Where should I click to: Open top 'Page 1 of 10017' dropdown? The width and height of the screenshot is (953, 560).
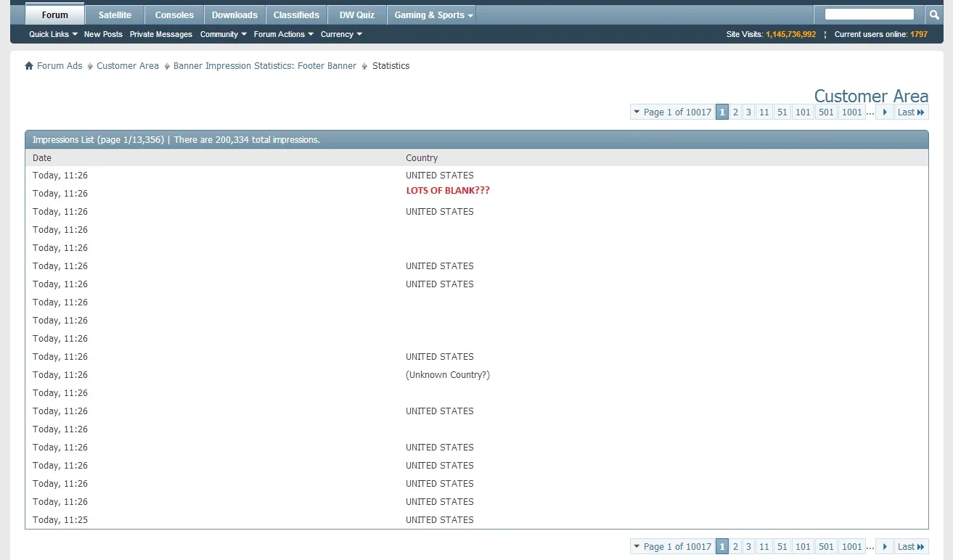coord(672,112)
